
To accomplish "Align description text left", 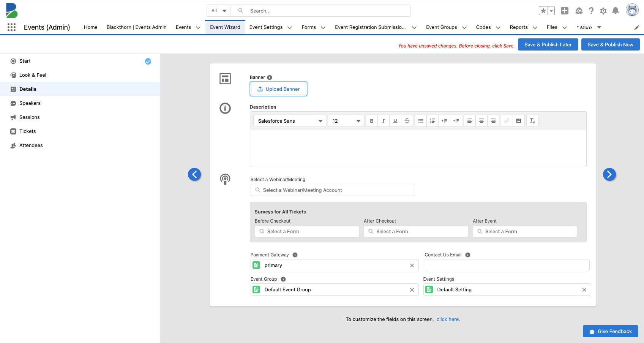I will [470, 121].
